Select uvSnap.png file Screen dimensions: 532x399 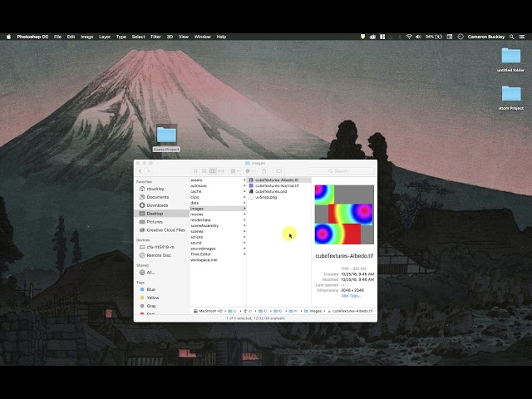tap(279, 197)
